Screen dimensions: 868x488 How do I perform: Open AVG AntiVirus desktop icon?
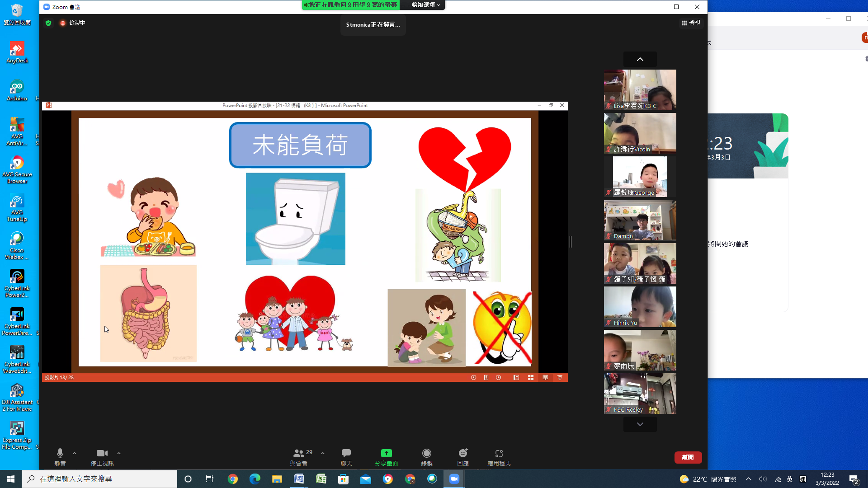[17, 132]
